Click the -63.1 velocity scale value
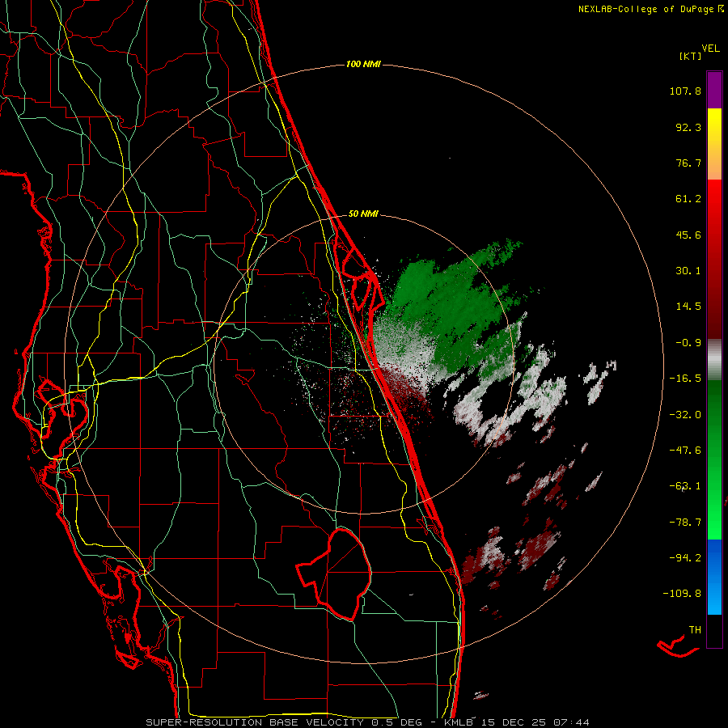This screenshot has height=728, width=728. (685, 486)
